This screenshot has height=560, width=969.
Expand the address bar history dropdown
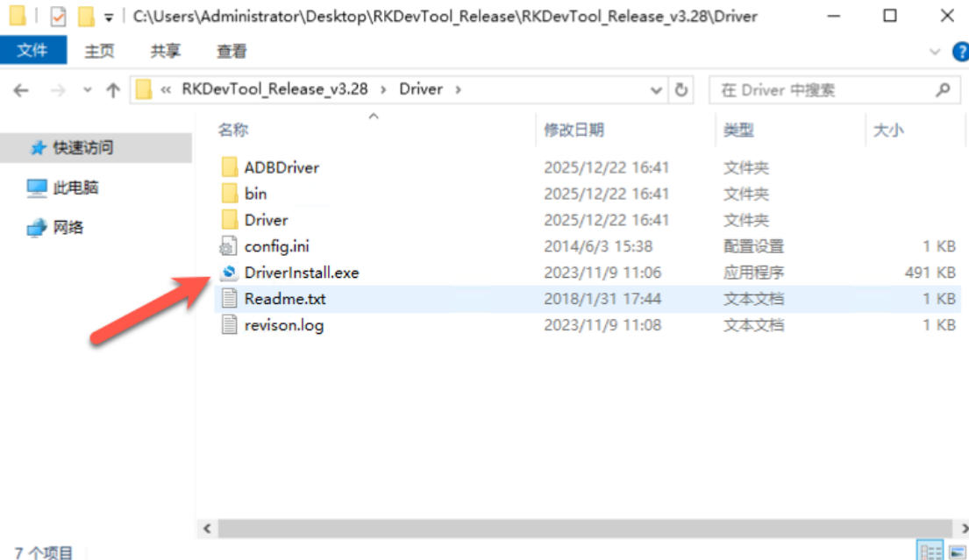pos(656,90)
